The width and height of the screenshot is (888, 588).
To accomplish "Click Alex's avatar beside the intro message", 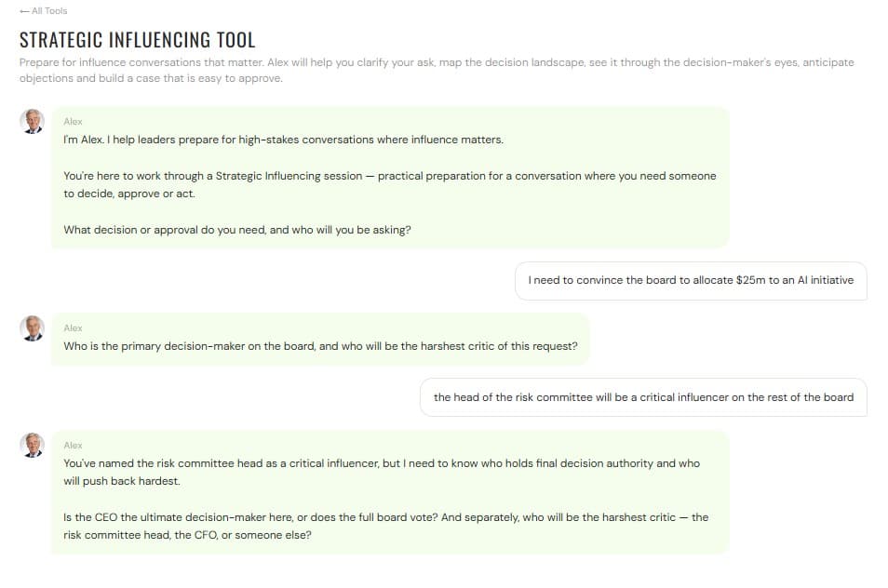I will click(x=33, y=122).
